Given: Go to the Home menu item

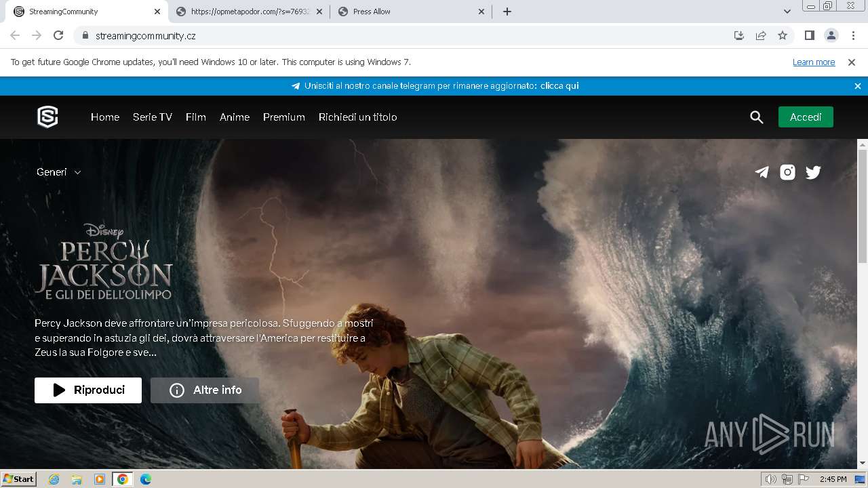Looking at the screenshot, I should (105, 117).
